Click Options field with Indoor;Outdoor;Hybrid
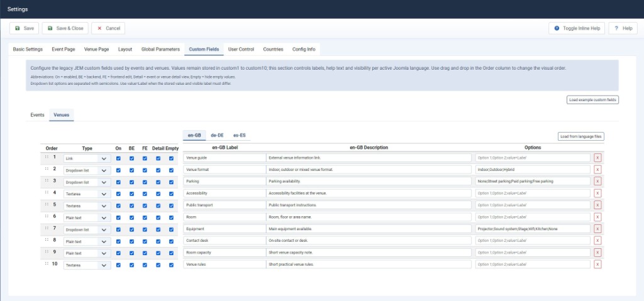This screenshot has height=301, width=644. click(x=533, y=170)
